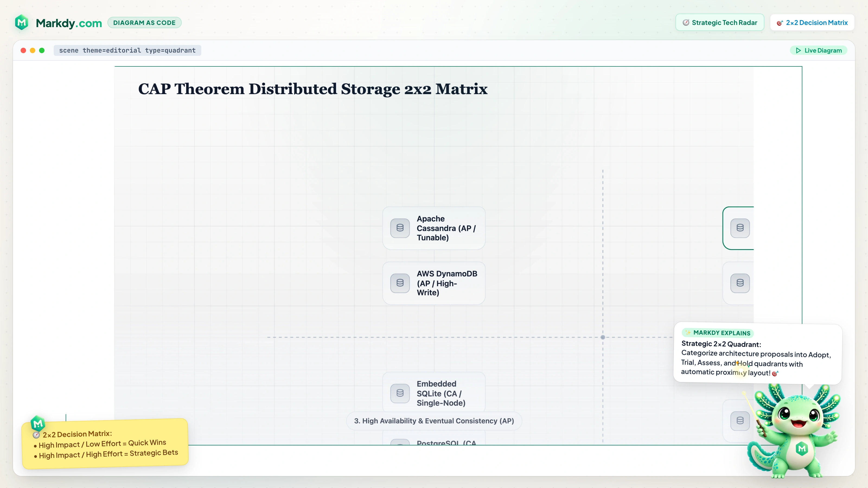Screen dimensions: 868x488
Task: Click the play triangle icon beside Live Diagram
Action: pos(798,50)
